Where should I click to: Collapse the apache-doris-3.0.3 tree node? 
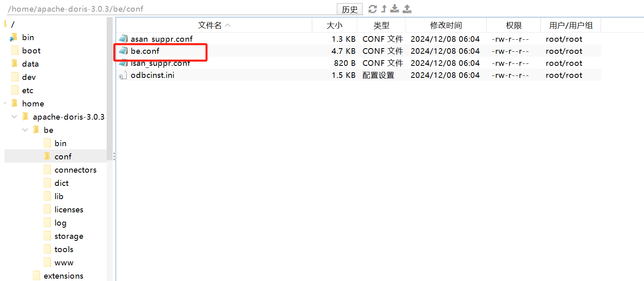coord(14,117)
